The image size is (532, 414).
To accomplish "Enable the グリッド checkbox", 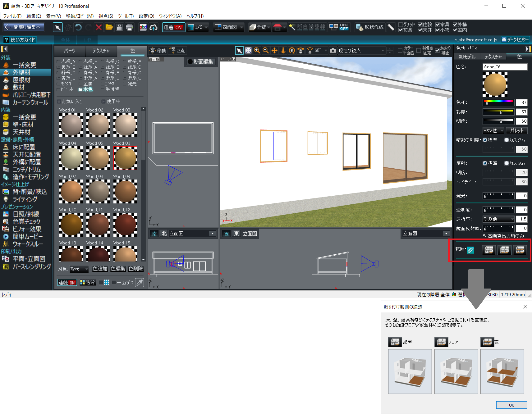I will (401, 25).
